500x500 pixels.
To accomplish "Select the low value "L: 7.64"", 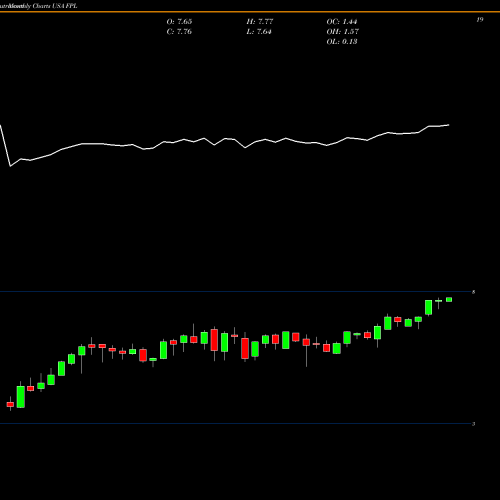I will point(259,32).
